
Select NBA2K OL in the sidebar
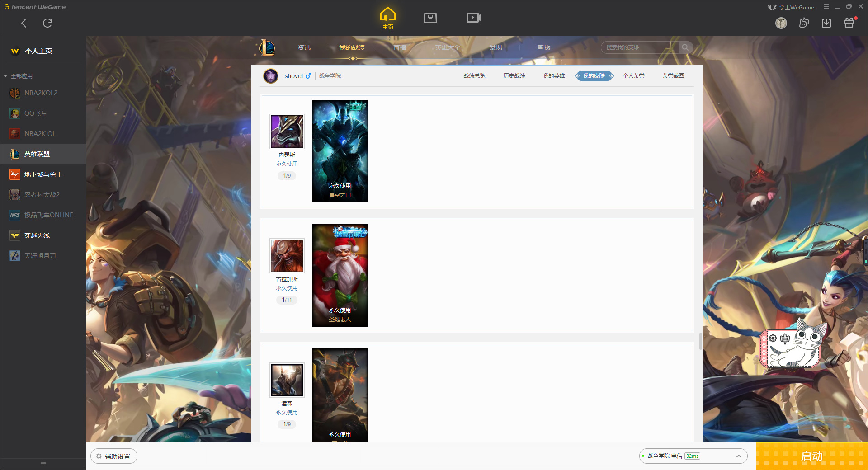click(x=43, y=134)
